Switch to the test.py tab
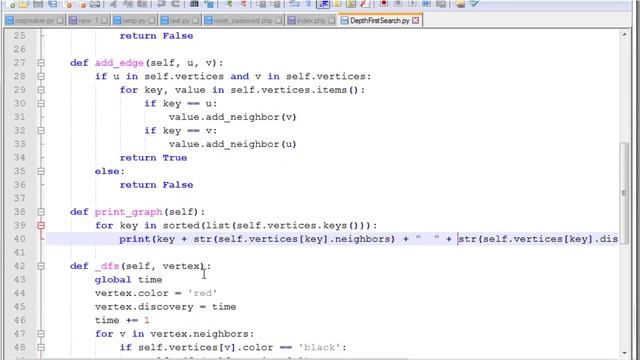Image resolution: width=640 pixels, height=360 pixels. click(180, 20)
